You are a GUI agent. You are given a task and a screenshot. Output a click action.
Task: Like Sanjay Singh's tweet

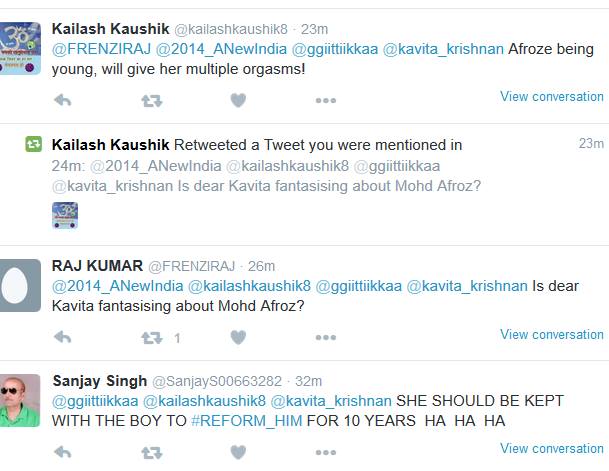pyautogui.click(x=238, y=452)
